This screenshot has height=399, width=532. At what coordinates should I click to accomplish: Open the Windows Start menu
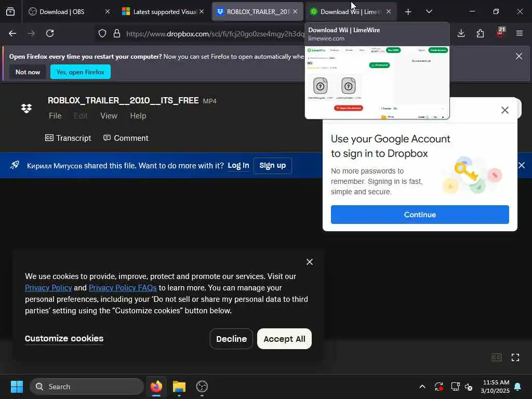point(17,387)
